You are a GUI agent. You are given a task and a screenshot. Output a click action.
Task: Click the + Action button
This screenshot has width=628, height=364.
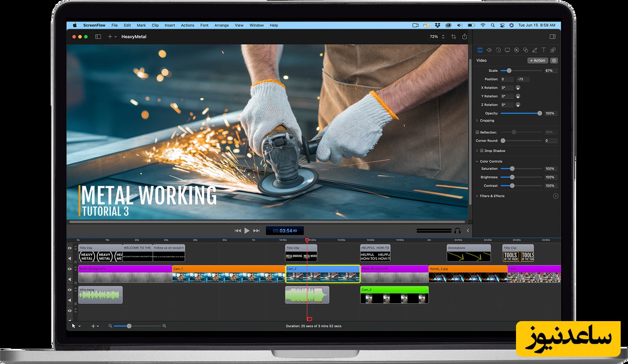click(x=537, y=60)
